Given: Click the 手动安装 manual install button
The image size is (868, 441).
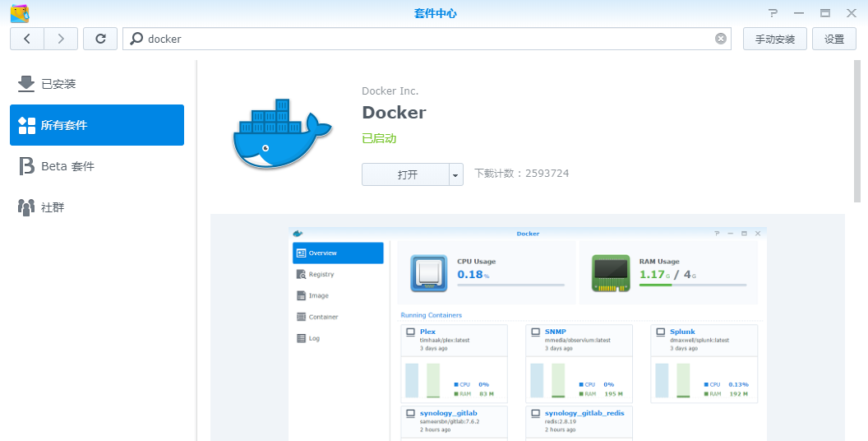Looking at the screenshot, I should [x=775, y=39].
